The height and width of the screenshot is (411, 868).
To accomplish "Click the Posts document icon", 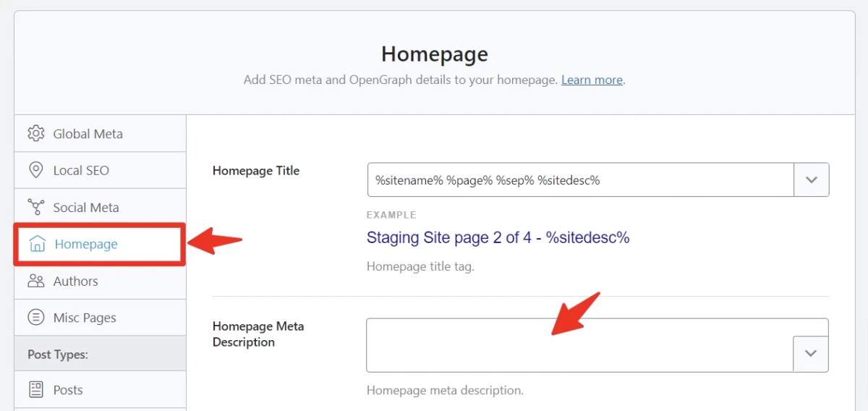I will click(35, 390).
